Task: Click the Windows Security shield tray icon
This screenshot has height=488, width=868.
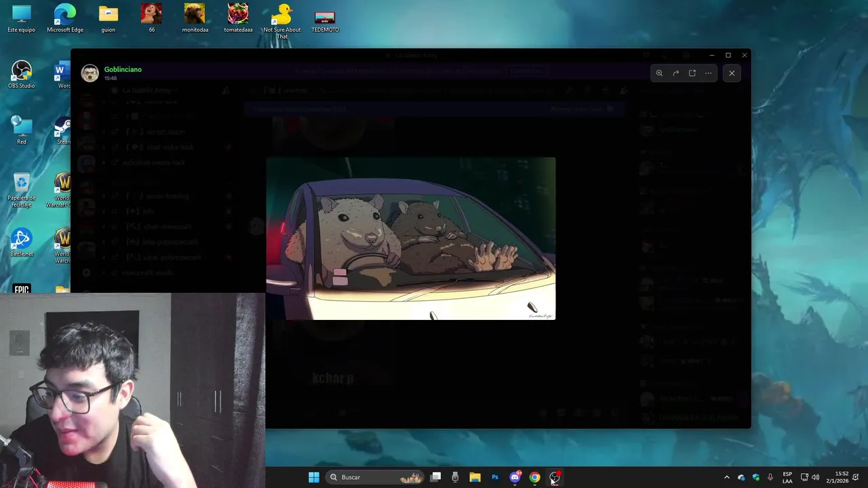Action: point(756,477)
